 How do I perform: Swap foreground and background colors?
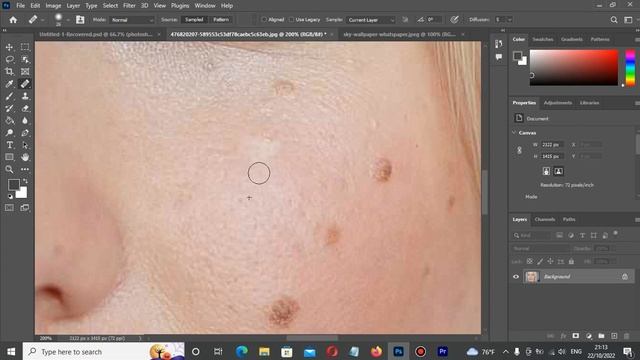pyautogui.click(x=25, y=181)
